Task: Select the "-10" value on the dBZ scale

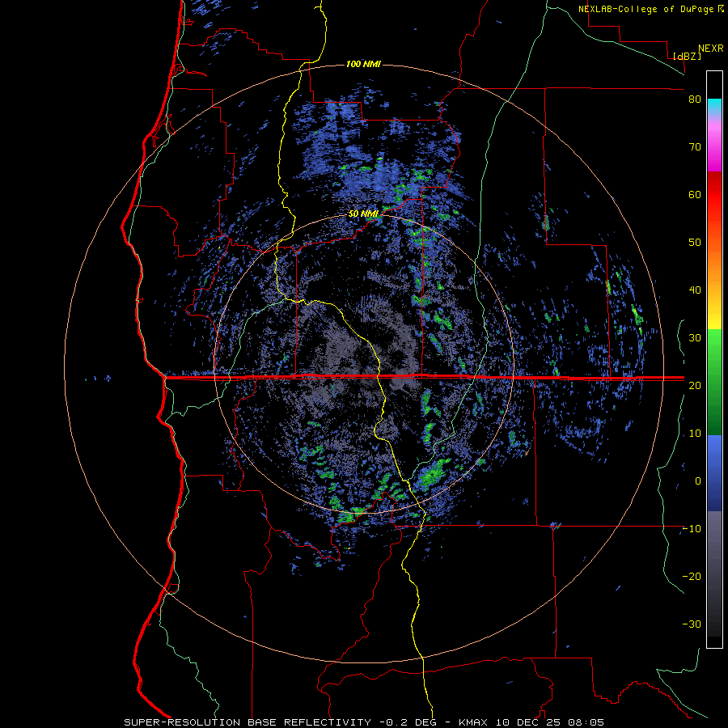Action: pos(692,529)
